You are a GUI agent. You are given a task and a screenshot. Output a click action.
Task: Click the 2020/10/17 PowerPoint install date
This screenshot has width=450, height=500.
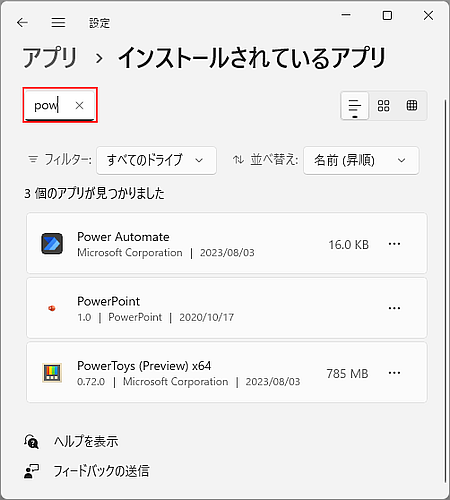pyautogui.click(x=207, y=317)
